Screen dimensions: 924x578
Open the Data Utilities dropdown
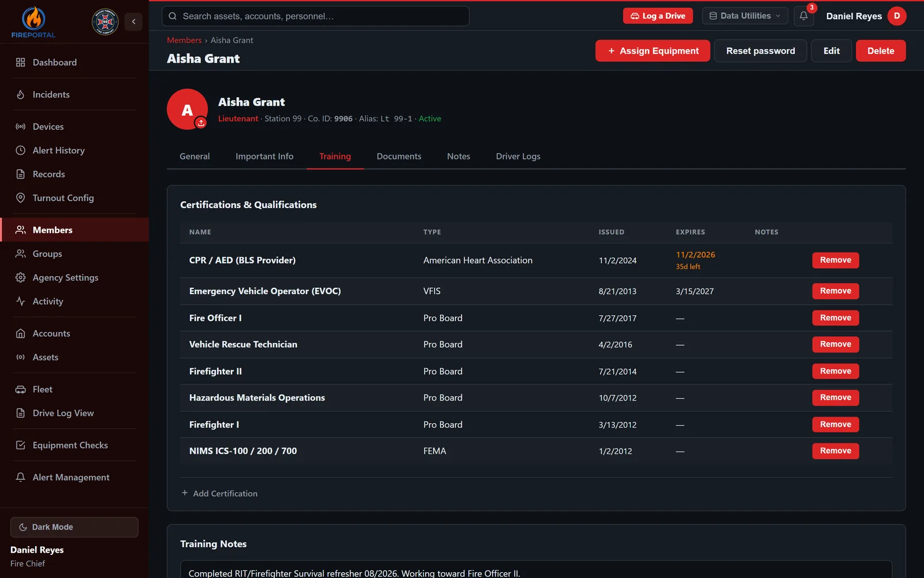coord(745,16)
